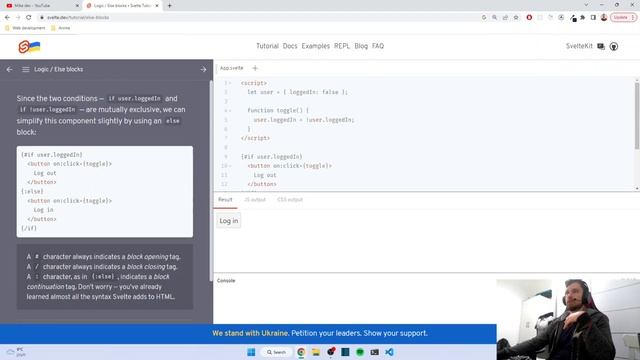Open the Chrome profile avatar
The image size is (640, 360).
click(604, 18)
